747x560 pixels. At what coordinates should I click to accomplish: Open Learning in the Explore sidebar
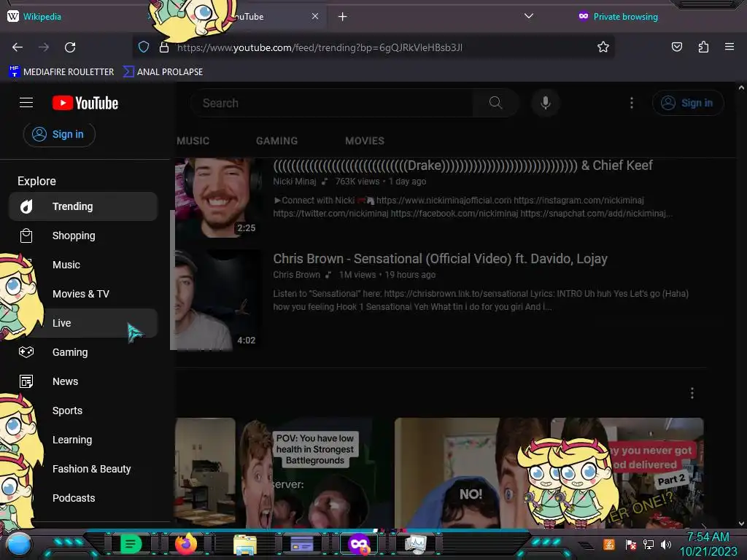(x=83, y=440)
